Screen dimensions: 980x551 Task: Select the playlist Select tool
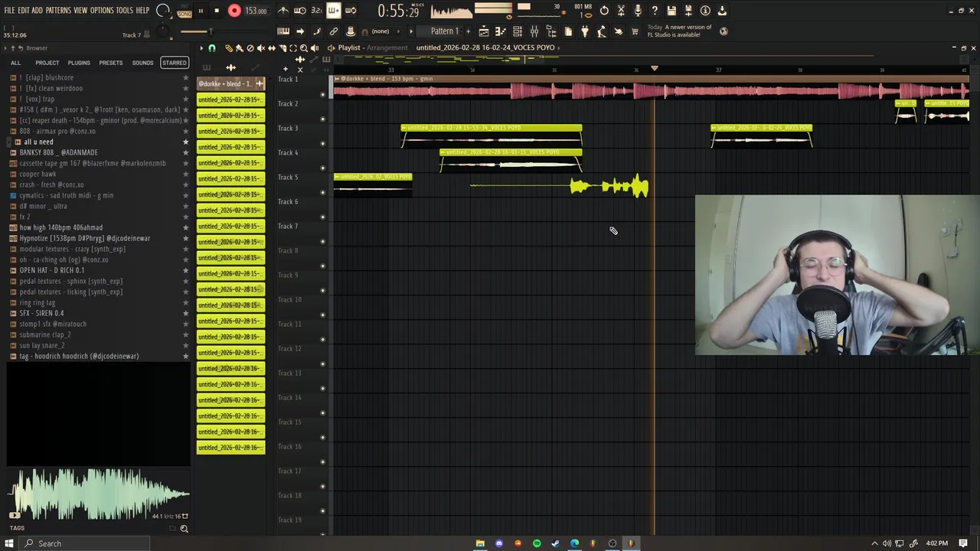click(293, 48)
